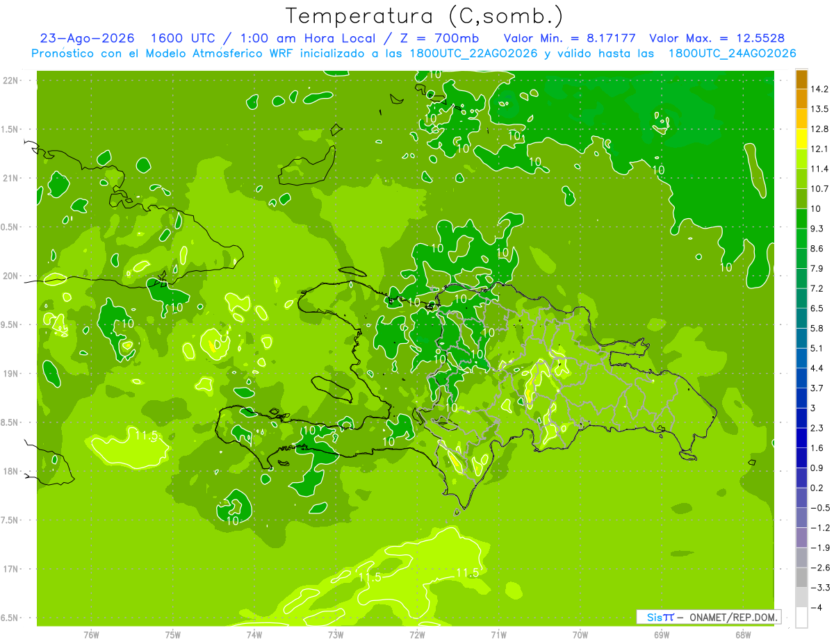The height and width of the screenshot is (644, 834).
Task: Click the "18N" latitude axis label
Action: click(x=10, y=472)
